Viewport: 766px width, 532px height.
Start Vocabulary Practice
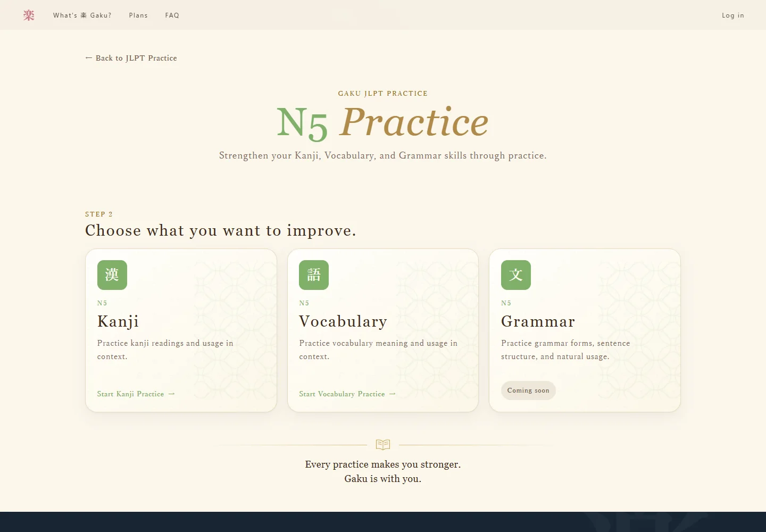[x=347, y=394]
